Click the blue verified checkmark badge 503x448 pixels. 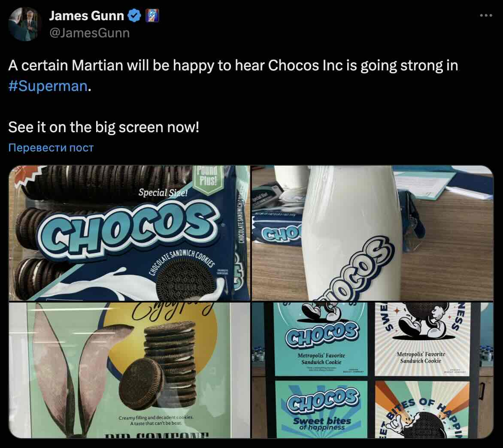(134, 15)
